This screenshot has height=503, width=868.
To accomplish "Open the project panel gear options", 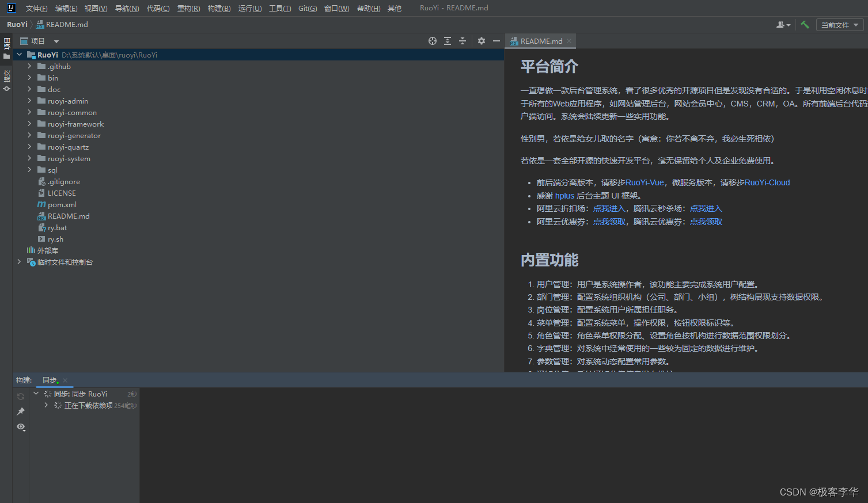I will click(482, 41).
